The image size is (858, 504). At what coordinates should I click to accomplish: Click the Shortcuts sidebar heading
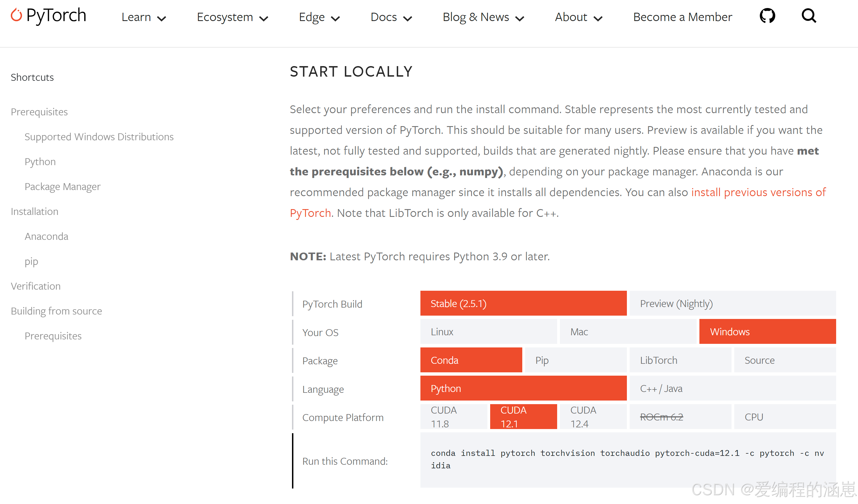[32, 77]
